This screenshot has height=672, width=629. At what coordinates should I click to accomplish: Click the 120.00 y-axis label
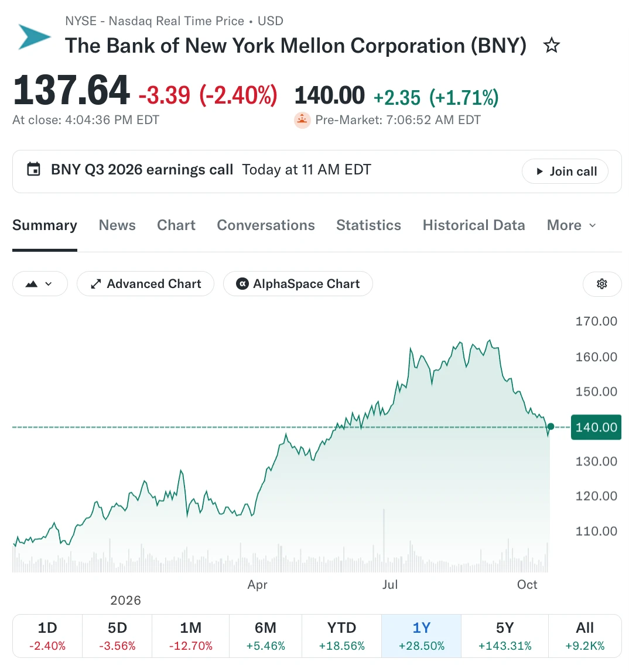[596, 496]
